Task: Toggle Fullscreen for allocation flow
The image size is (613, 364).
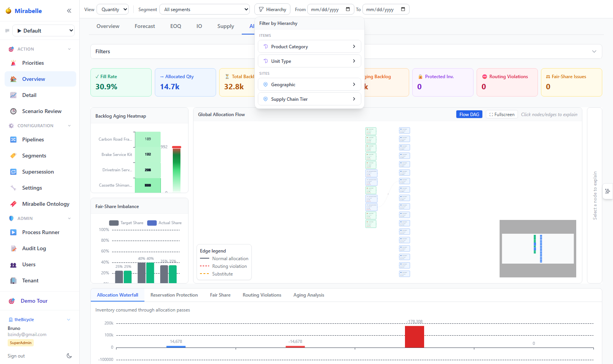Action: tap(502, 114)
